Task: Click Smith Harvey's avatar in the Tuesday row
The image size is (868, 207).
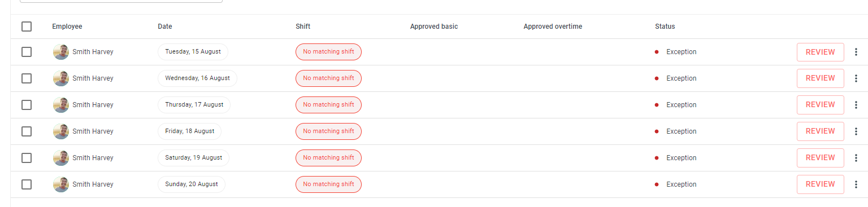Action: [x=61, y=52]
